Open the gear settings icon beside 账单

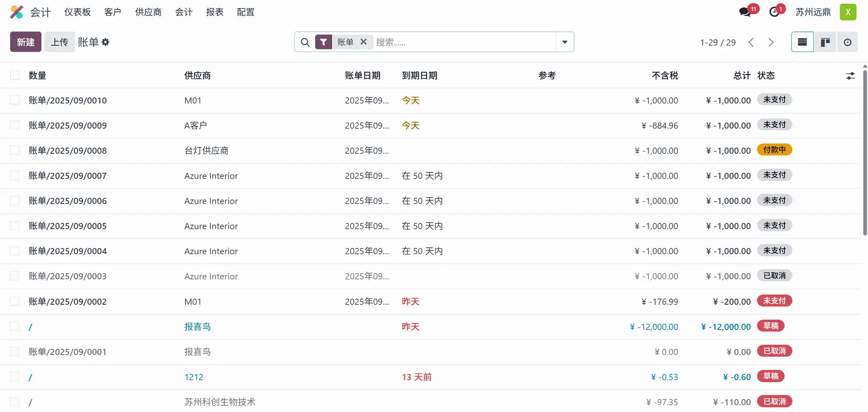pos(106,42)
